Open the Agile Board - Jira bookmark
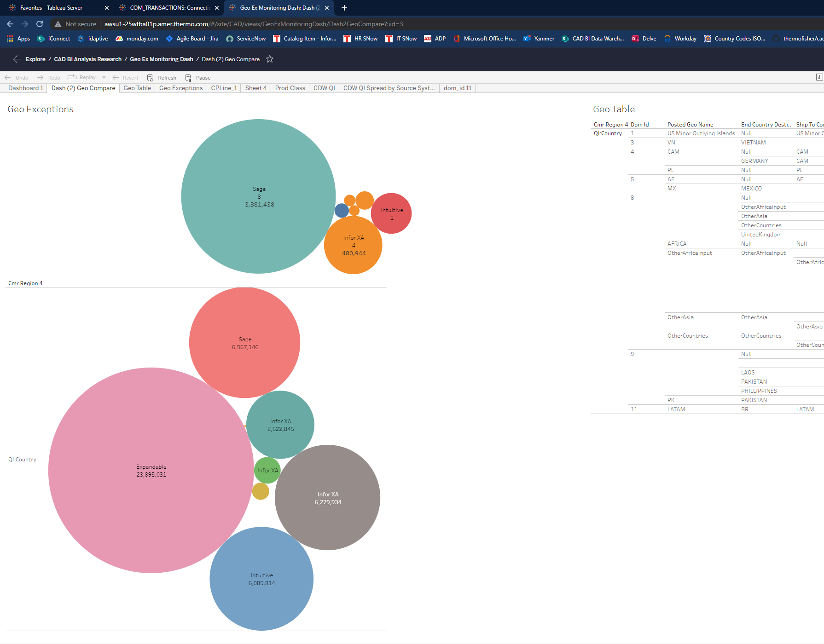The height and width of the screenshot is (644, 824). pyautogui.click(x=192, y=39)
